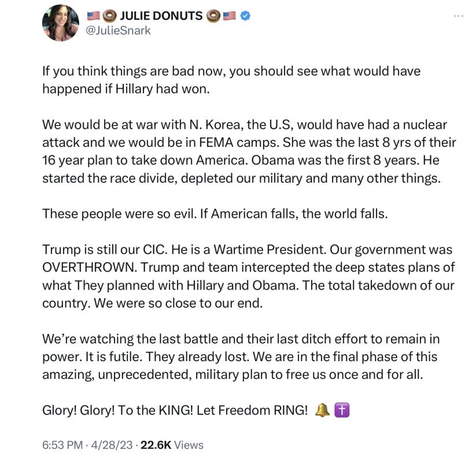
Task: Click the paragraph starting 'We're watching the last battle'
Action: tap(241, 357)
